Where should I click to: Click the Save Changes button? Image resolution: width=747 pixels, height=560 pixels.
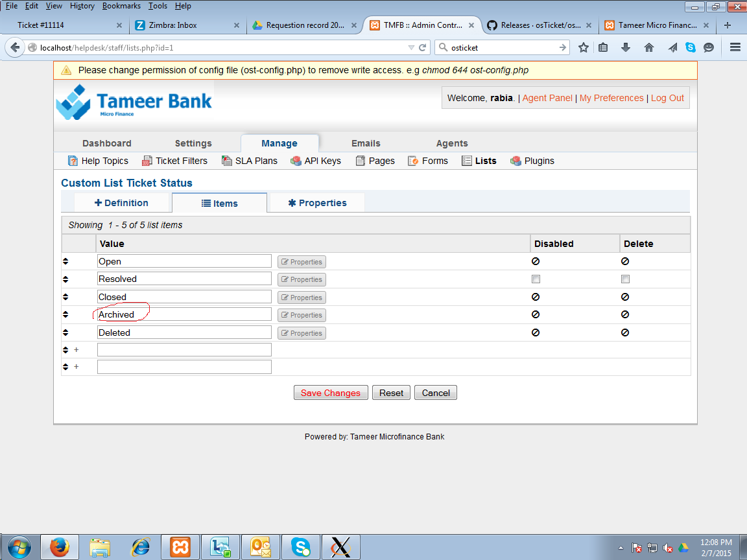coord(330,393)
